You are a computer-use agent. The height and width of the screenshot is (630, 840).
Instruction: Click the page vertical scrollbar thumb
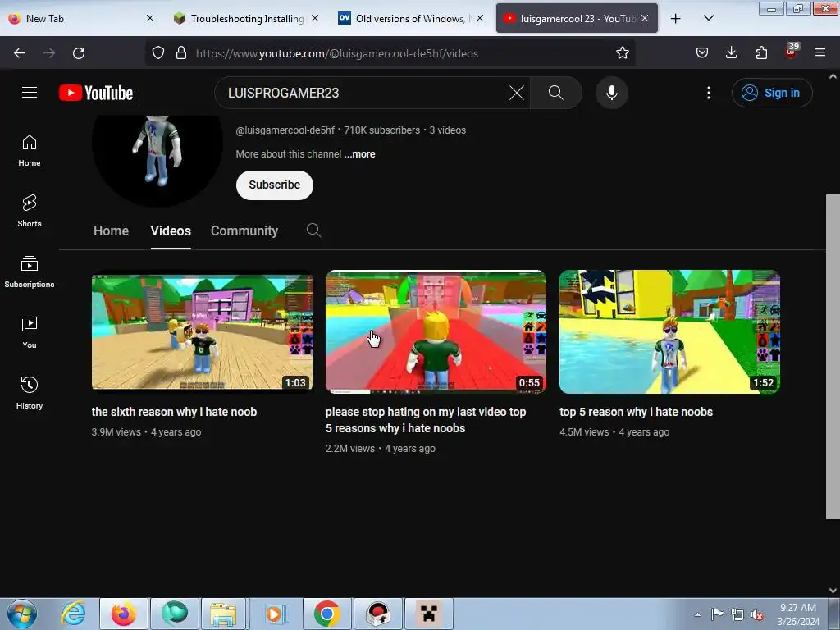(x=833, y=357)
